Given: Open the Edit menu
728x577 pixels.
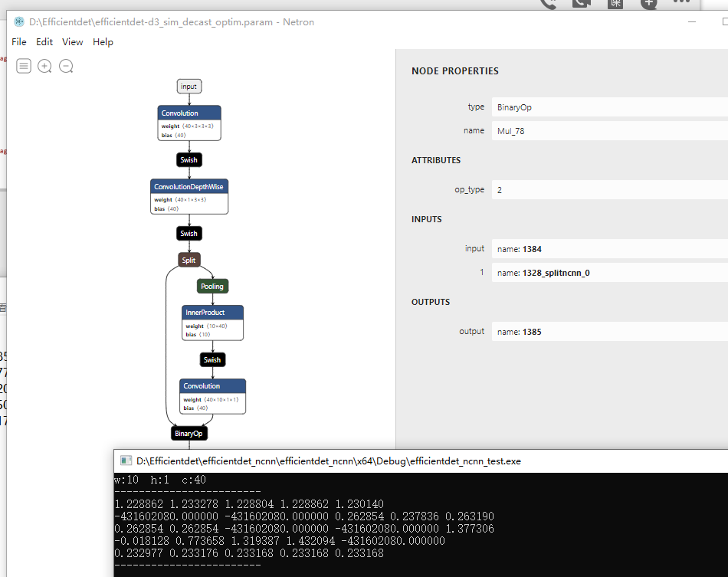Looking at the screenshot, I should (x=44, y=41).
